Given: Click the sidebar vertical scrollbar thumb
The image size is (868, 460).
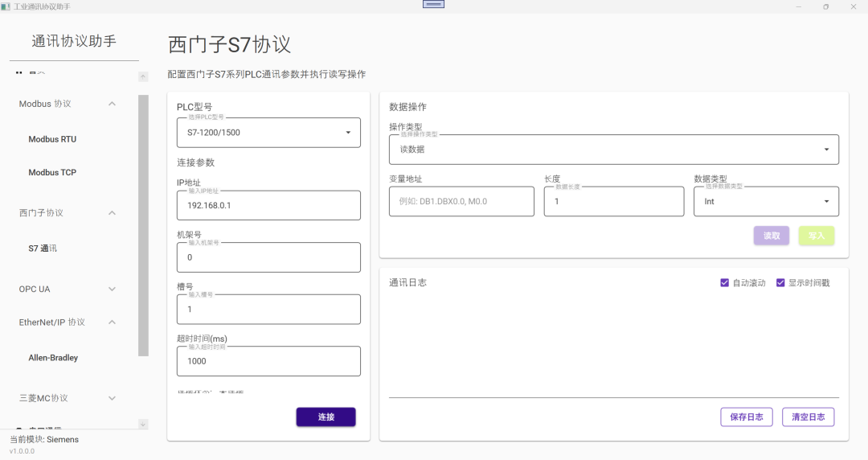Looking at the screenshot, I should [x=143, y=225].
